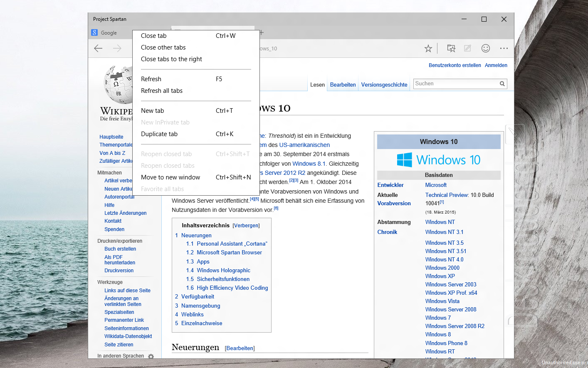Image resolution: width=588 pixels, height=368 pixels.
Task: Go forward with the forward arrow
Action: [117, 48]
